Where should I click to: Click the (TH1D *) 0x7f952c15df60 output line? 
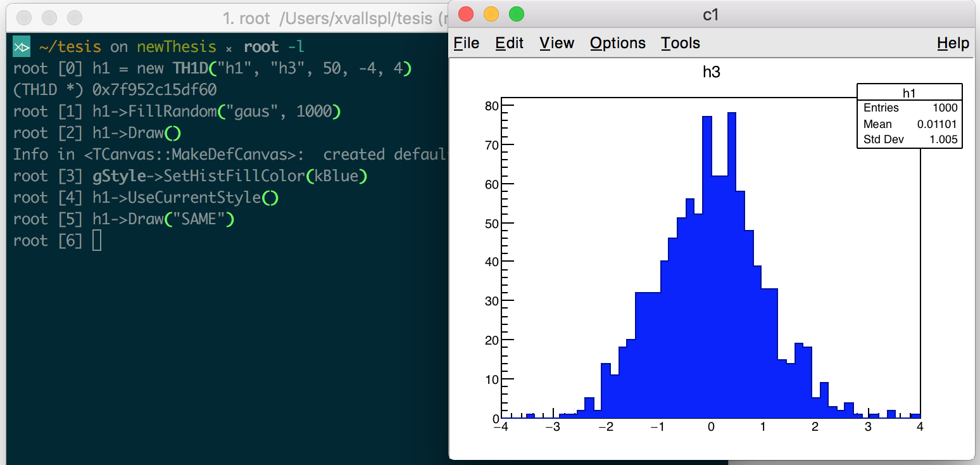(x=115, y=90)
